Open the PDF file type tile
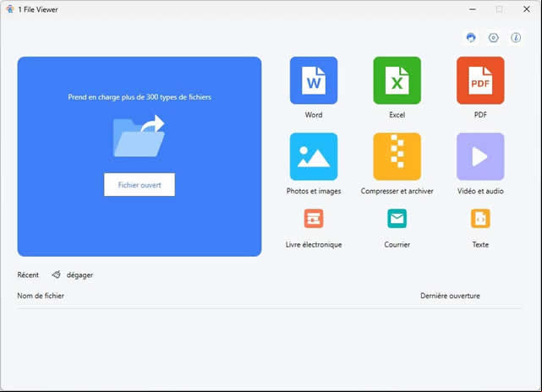Viewport: 542px width, 392px height. 480,80
